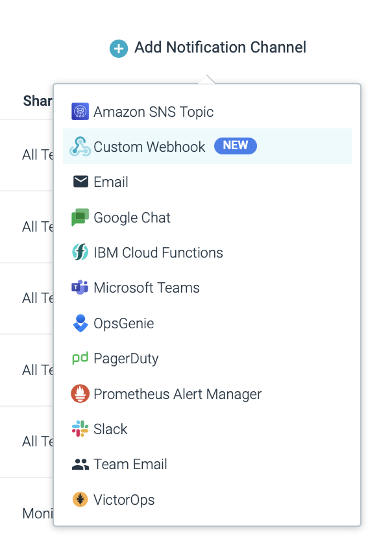The image size is (392, 545).
Task: Choose Slack from the channel list
Action: 110,429
